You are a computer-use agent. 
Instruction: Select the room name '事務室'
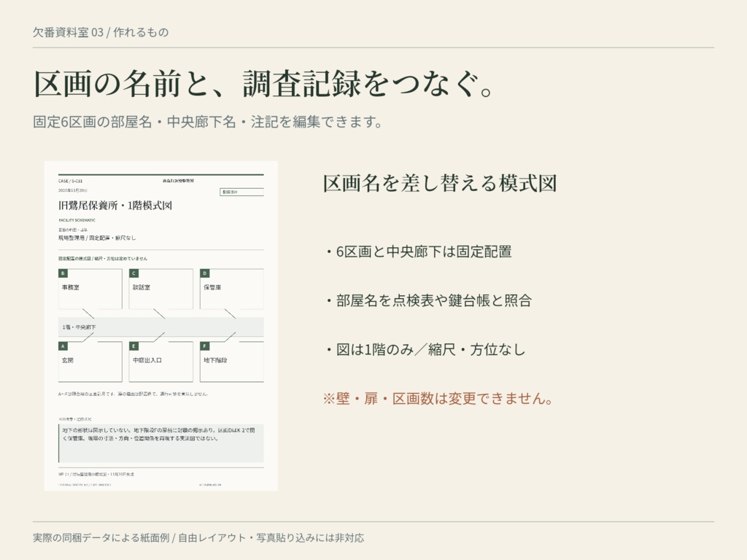71,287
